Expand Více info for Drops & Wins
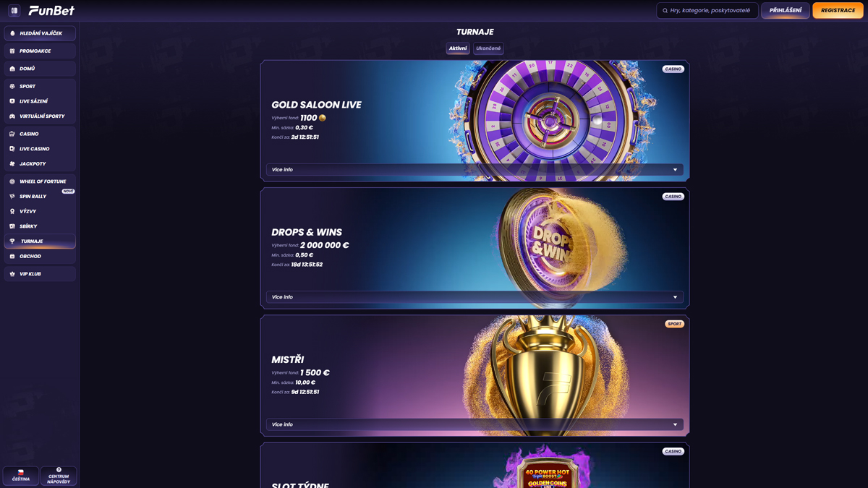The height and width of the screenshot is (488, 868). [x=475, y=297]
